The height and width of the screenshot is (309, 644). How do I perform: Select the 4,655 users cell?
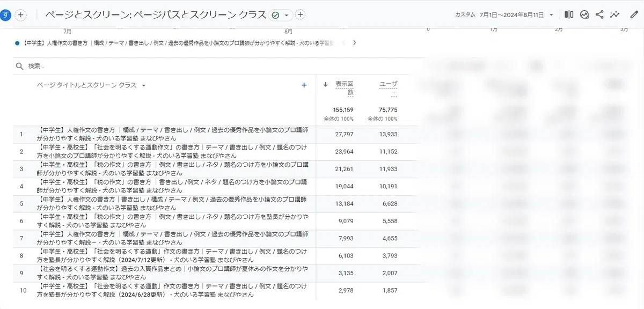click(x=390, y=238)
